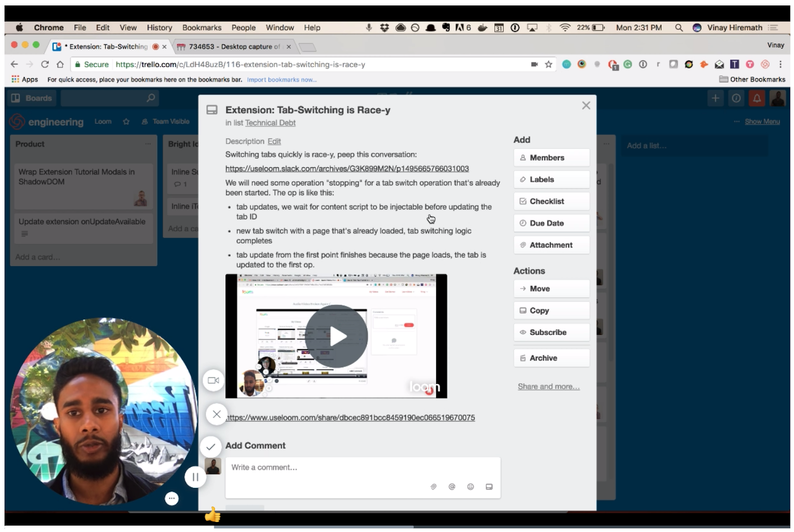This screenshot has height=532, width=794.
Task: Open Wrap Extension Tutorial Modals card
Action: tap(83, 186)
